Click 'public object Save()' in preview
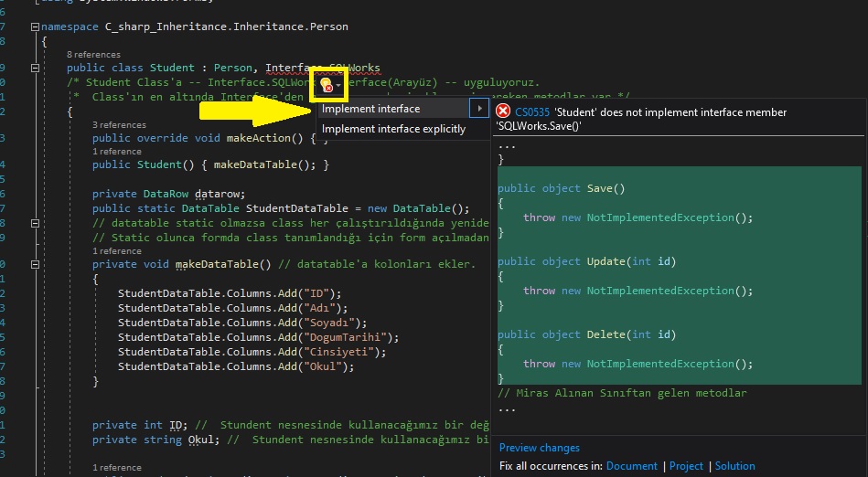The image size is (868, 477). (562, 188)
